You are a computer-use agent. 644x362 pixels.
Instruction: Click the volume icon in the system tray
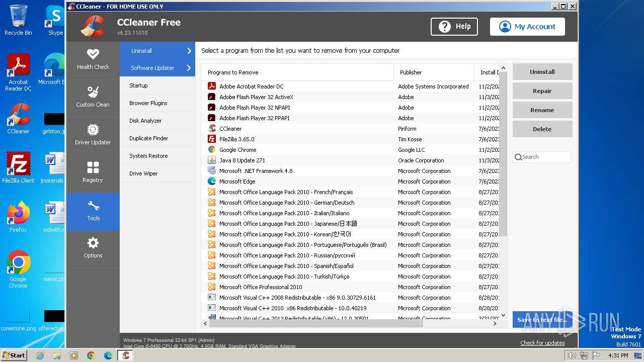[x=572, y=355]
